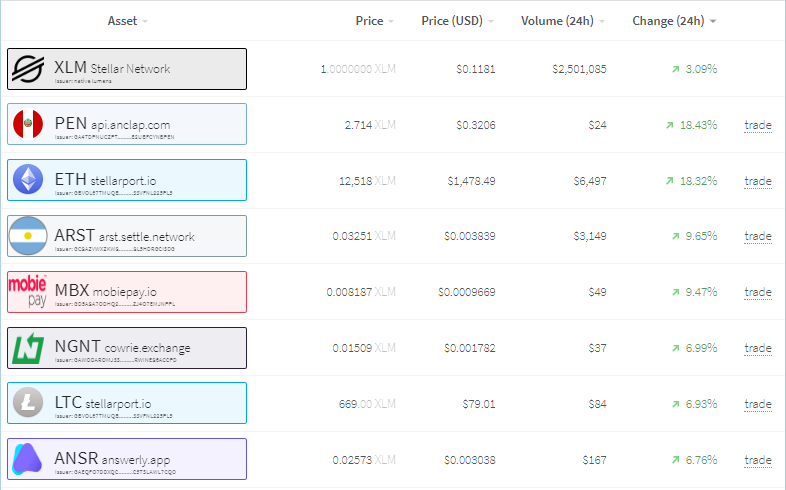Click the mobie pay MBX logo
The height and width of the screenshot is (490, 786).
pos(28,291)
